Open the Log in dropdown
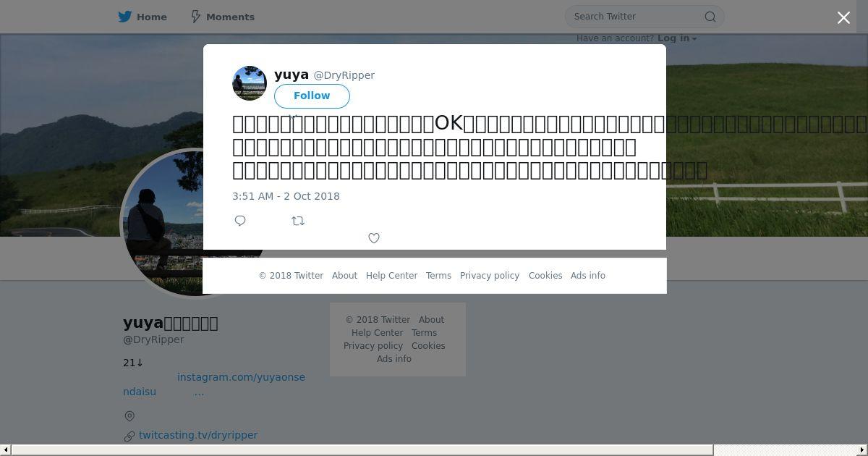The image size is (868, 456). tap(677, 38)
